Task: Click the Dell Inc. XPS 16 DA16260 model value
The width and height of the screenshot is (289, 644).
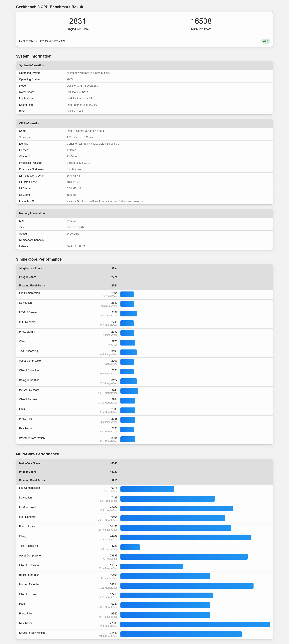Action: (82, 86)
